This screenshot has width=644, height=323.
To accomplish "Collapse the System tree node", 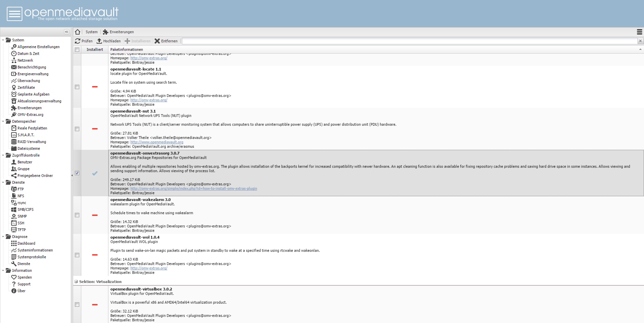I will pos(3,40).
